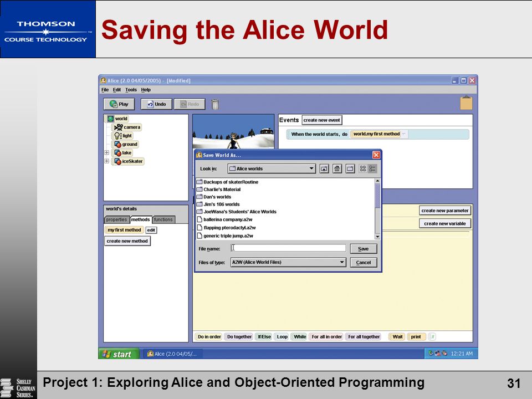This screenshot has height=399, width=532.
Task: Open the Look in dropdown
Action: pos(272,168)
